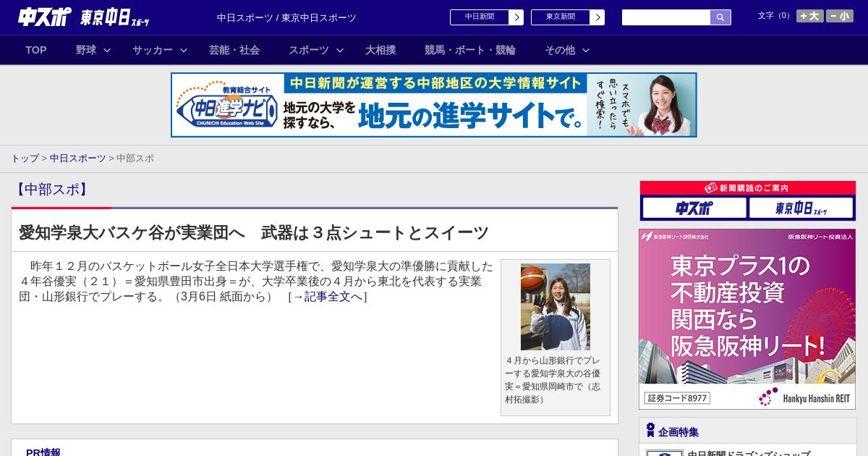Open the 芸能・社会 menu item
The width and height of the screenshot is (868, 456).
point(234,50)
